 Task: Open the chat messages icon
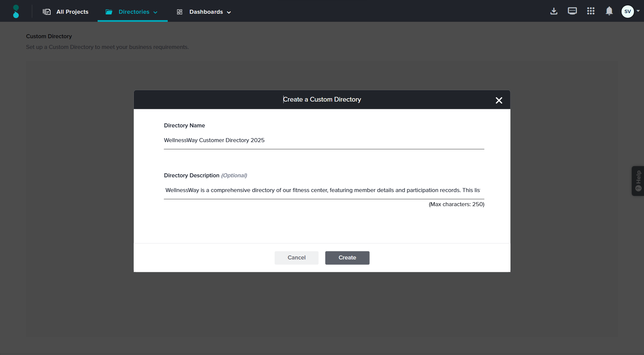click(x=572, y=11)
